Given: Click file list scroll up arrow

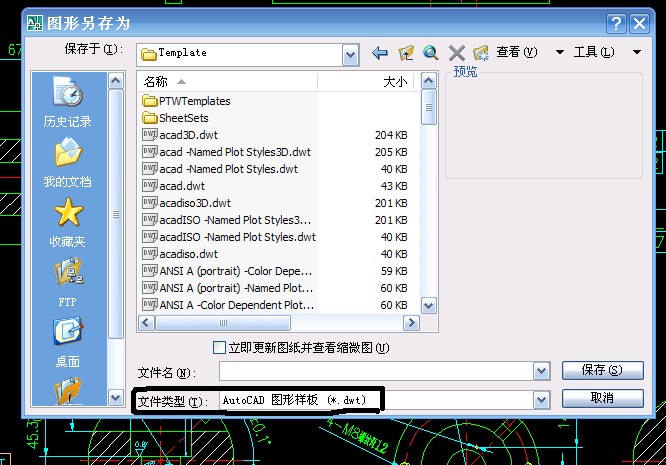Looking at the screenshot, I should [x=429, y=81].
